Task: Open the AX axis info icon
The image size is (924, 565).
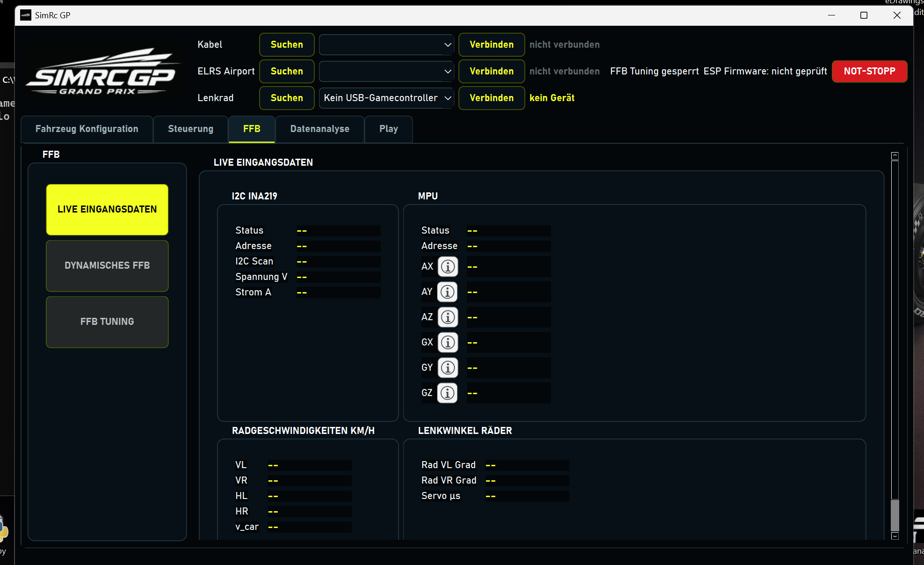Action: [x=448, y=267]
